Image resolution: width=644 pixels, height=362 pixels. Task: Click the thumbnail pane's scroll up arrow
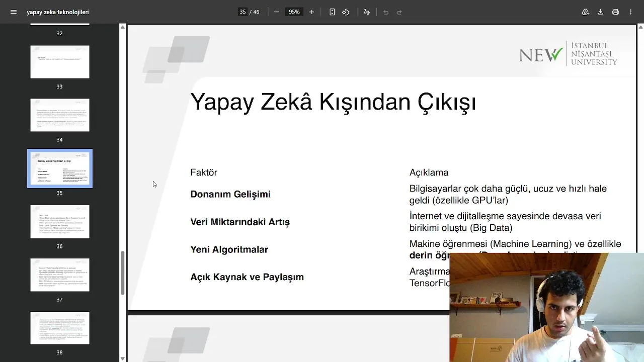pyautogui.click(x=122, y=27)
